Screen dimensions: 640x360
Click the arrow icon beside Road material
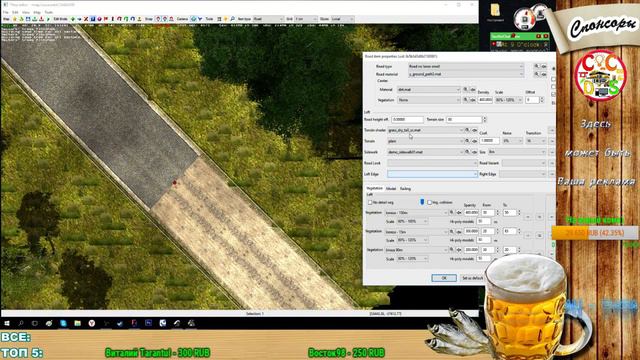(544, 74)
